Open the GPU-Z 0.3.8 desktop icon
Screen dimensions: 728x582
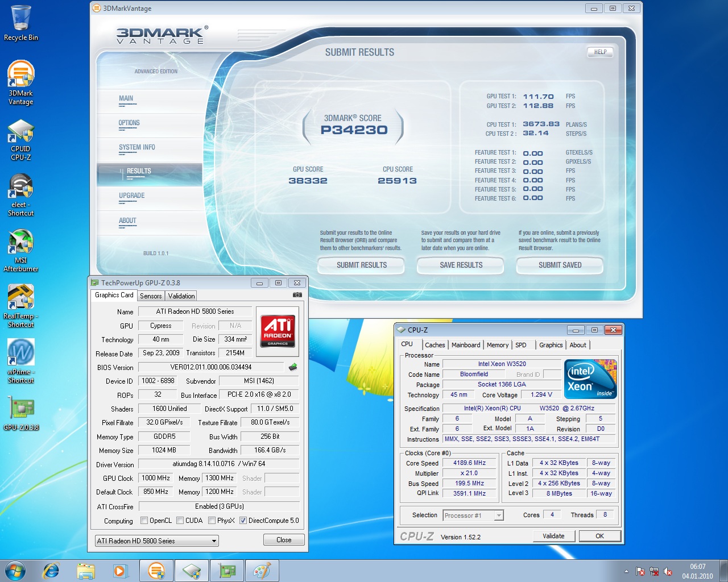pos(21,413)
